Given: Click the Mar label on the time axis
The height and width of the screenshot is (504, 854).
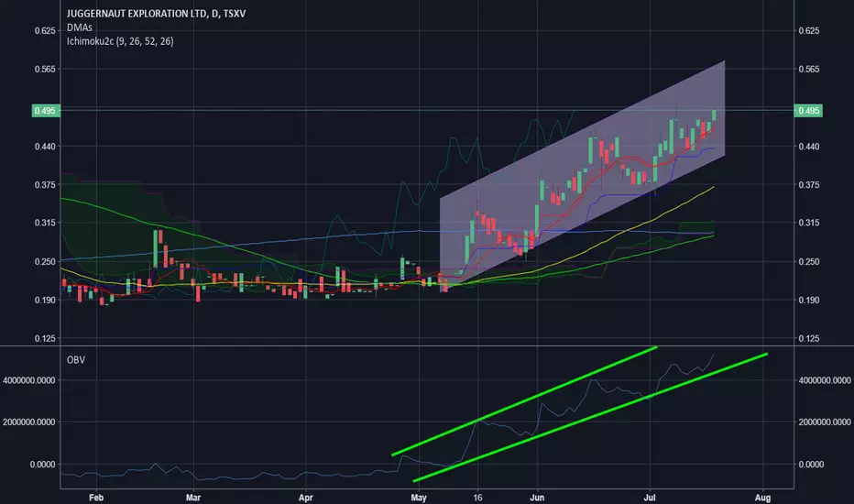Looking at the screenshot, I should coord(193,498).
